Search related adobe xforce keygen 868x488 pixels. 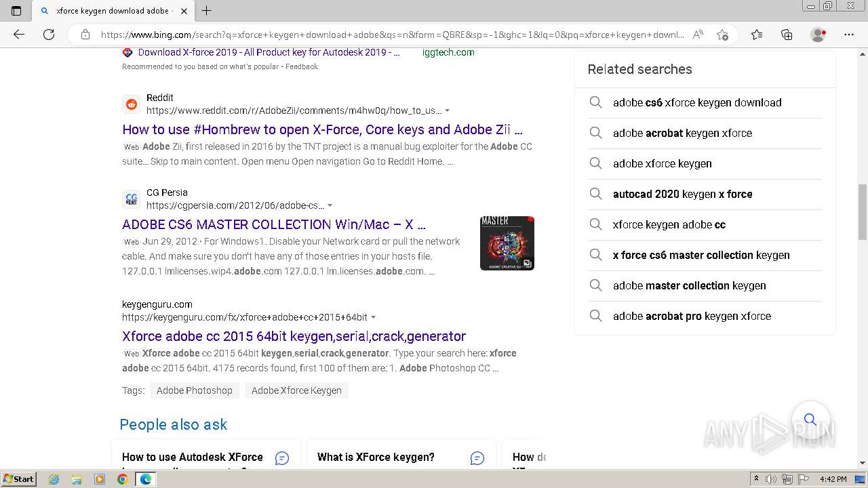(705, 164)
